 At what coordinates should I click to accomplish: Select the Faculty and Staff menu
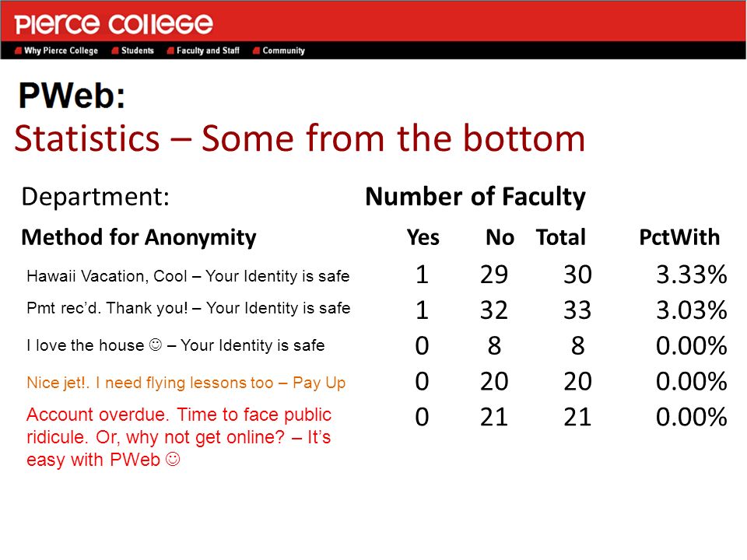(208, 51)
